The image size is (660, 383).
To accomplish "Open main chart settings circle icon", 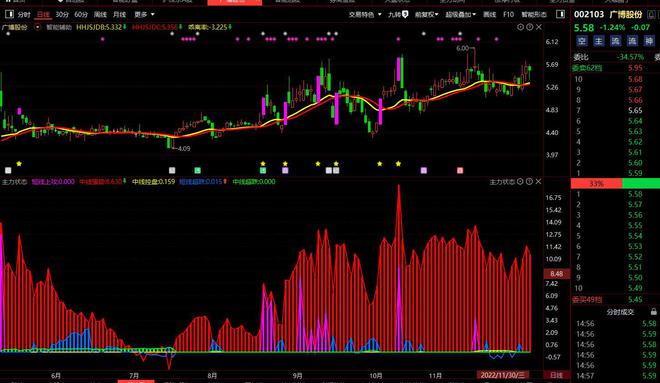I will tap(520, 27).
